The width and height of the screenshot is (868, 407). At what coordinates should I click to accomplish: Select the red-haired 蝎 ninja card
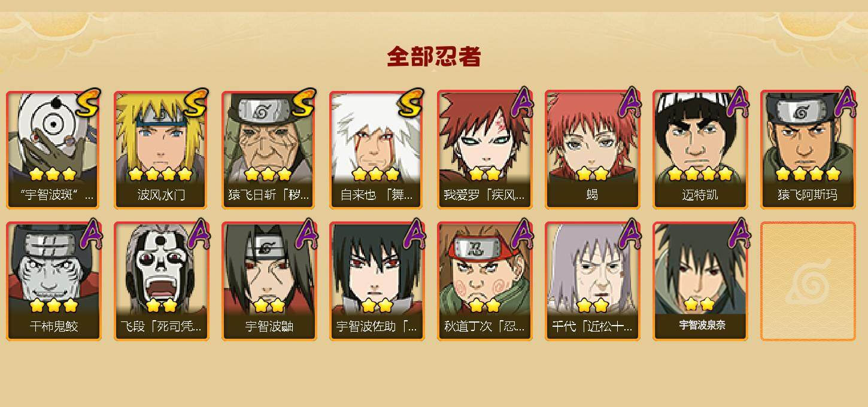click(x=592, y=150)
